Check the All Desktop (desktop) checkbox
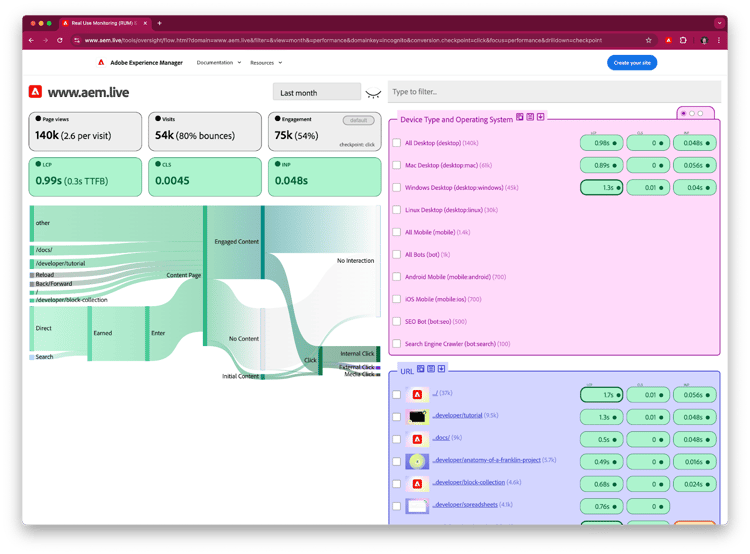The width and height of the screenshot is (750, 554). pyautogui.click(x=397, y=143)
